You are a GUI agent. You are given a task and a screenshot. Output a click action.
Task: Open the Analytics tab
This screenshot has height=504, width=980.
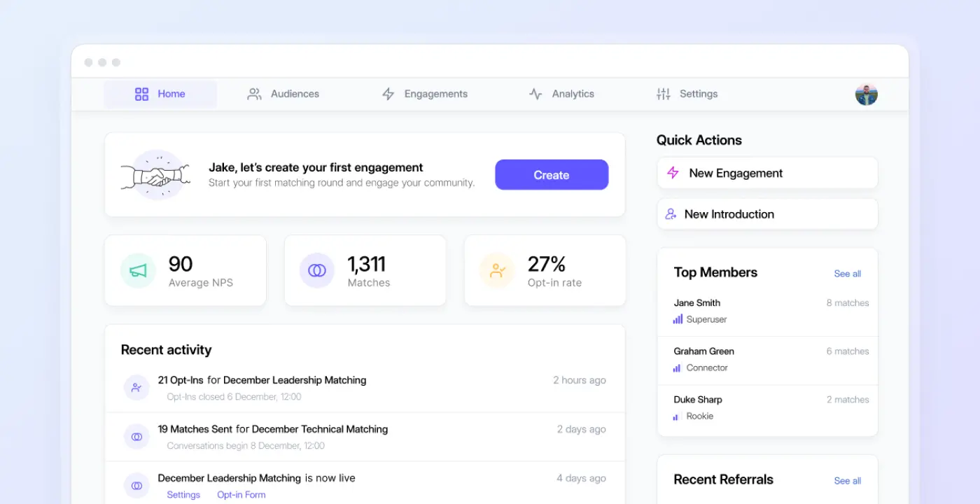(561, 94)
